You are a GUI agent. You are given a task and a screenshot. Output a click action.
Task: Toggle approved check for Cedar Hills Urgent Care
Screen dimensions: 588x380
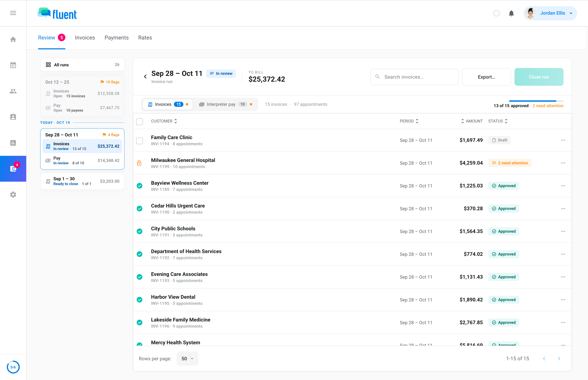point(139,209)
